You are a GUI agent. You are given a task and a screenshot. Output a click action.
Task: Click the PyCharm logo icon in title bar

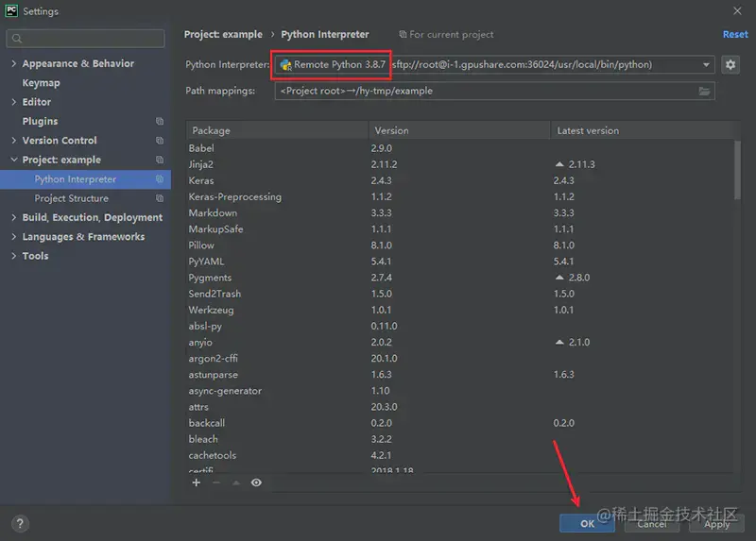click(x=11, y=10)
